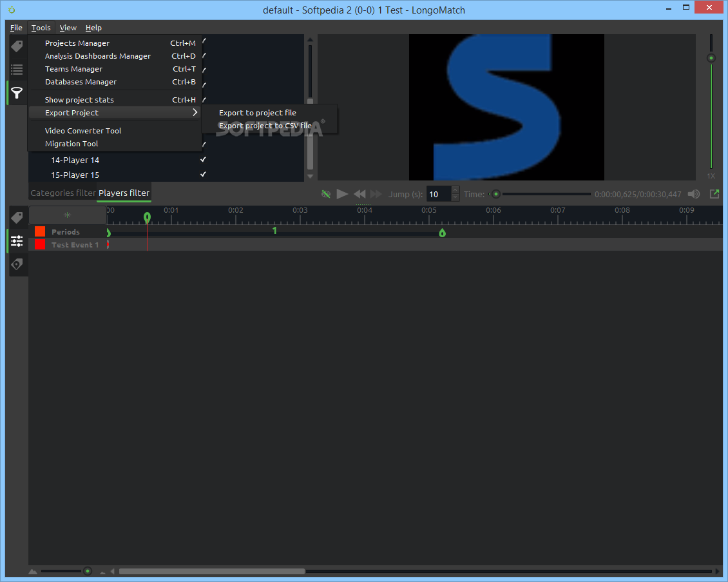Click the period 1 start marker
This screenshot has width=728, height=582.
point(108,232)
